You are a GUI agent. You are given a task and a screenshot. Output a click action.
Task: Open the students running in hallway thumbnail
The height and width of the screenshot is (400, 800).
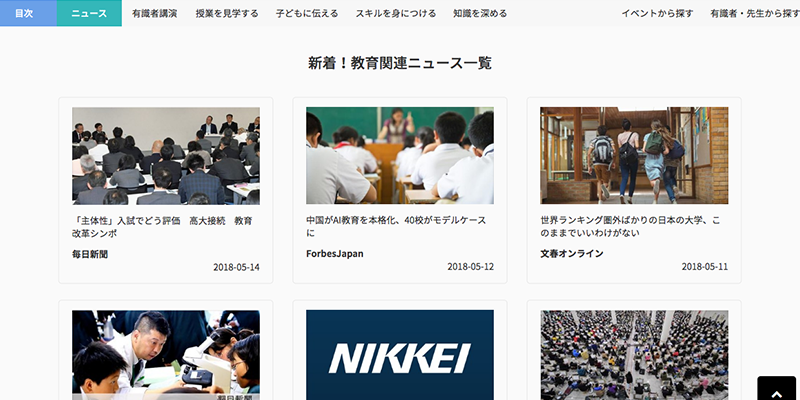[x=634, y=156]
